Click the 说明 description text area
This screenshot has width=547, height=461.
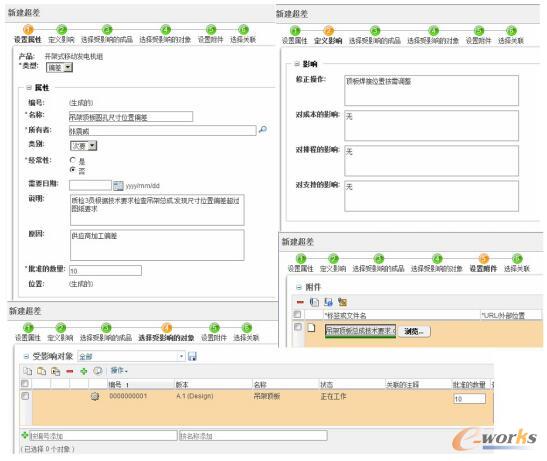[157, 210]
